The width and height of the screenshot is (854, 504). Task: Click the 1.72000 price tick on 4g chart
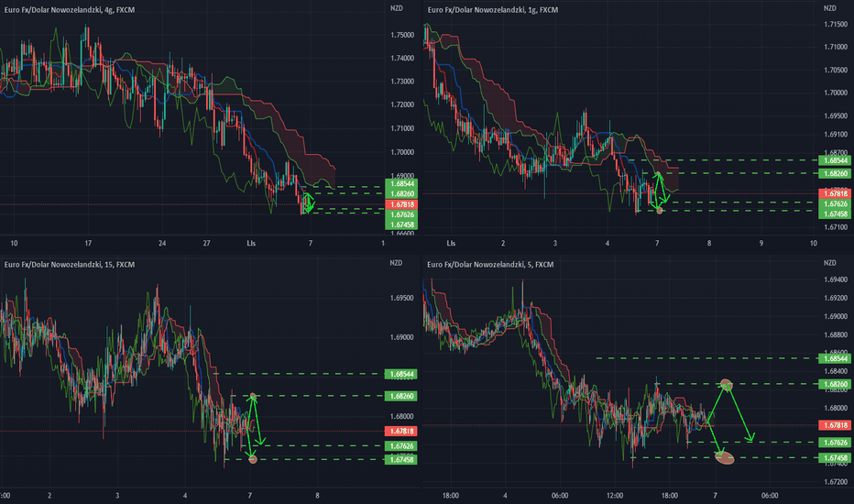402,104
